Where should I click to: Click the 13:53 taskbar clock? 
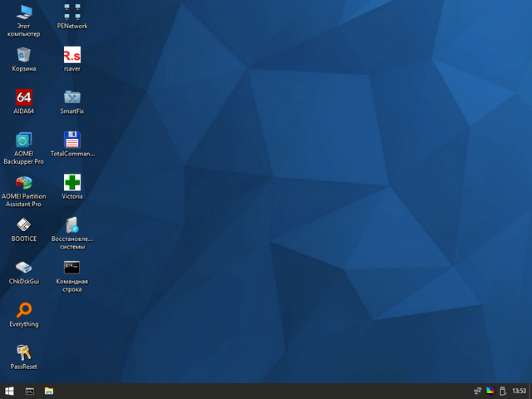click(x=519, y=392)
